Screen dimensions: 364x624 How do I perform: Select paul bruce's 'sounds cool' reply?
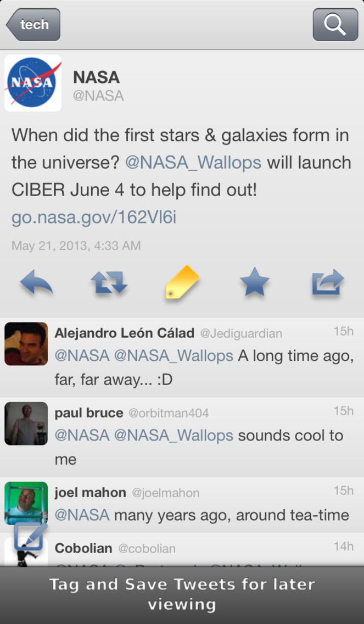(182, 437)
